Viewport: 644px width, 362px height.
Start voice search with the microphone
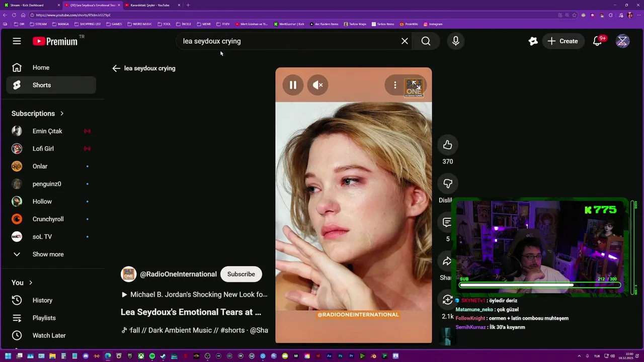click(x=456, y=41)
